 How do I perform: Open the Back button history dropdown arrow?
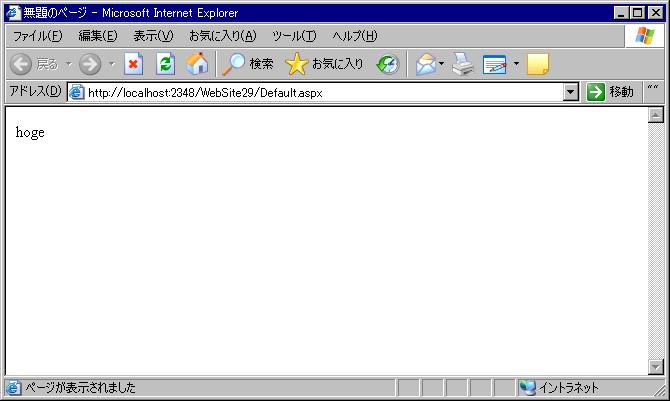(x=68, y=64)
